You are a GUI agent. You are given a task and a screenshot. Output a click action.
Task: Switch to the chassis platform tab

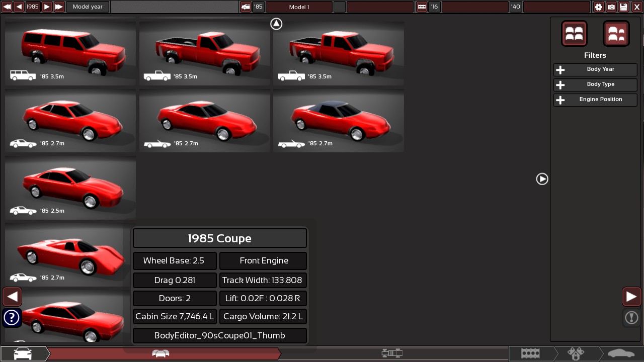coord(391,353)
